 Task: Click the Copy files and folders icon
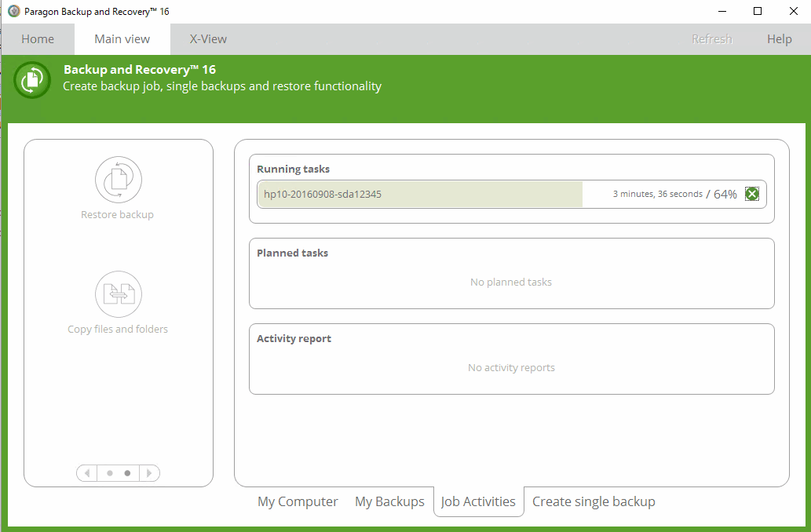pyautogui.click(x=119, y=294)
